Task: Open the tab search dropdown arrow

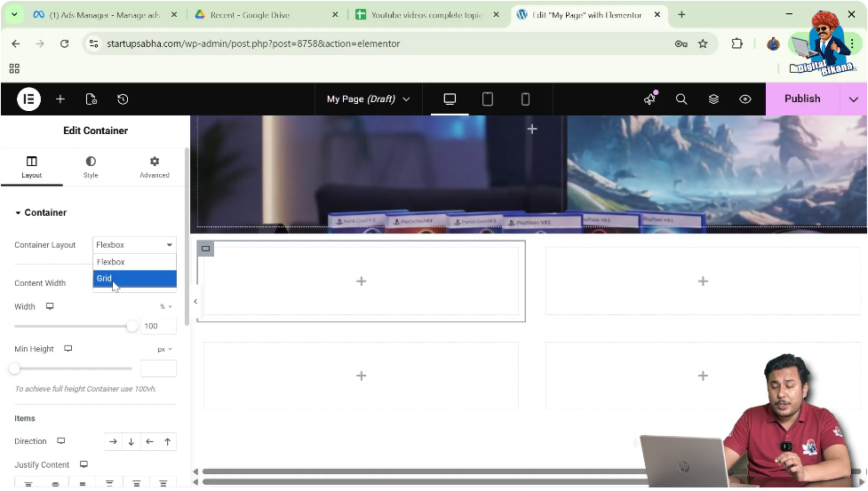Action: coord(14,15)
